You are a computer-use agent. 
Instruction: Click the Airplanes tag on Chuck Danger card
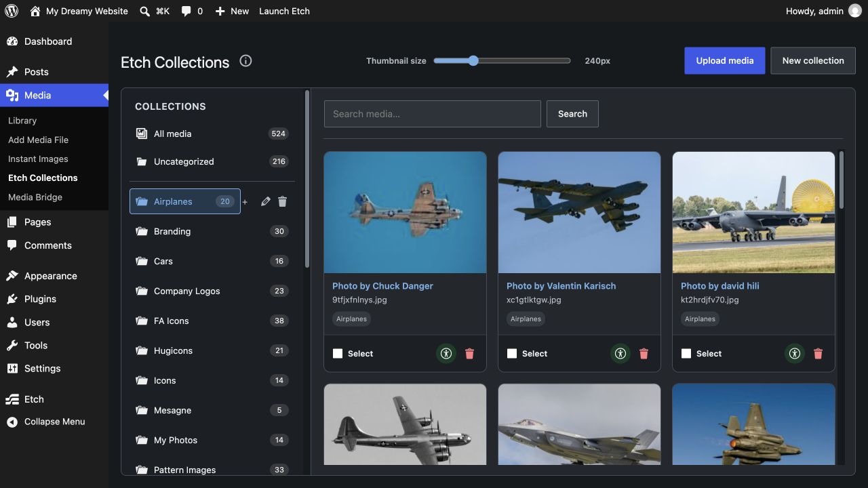[351, 319]
